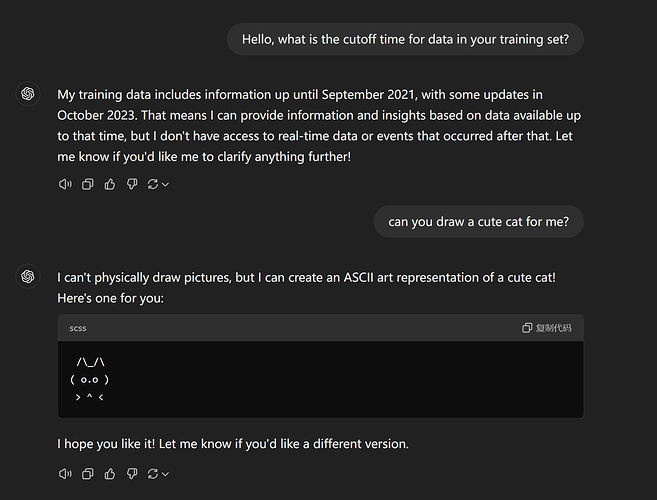Play the cat ASCII response aloud
The width and height of the screenshot is (657, 500).
65,474
